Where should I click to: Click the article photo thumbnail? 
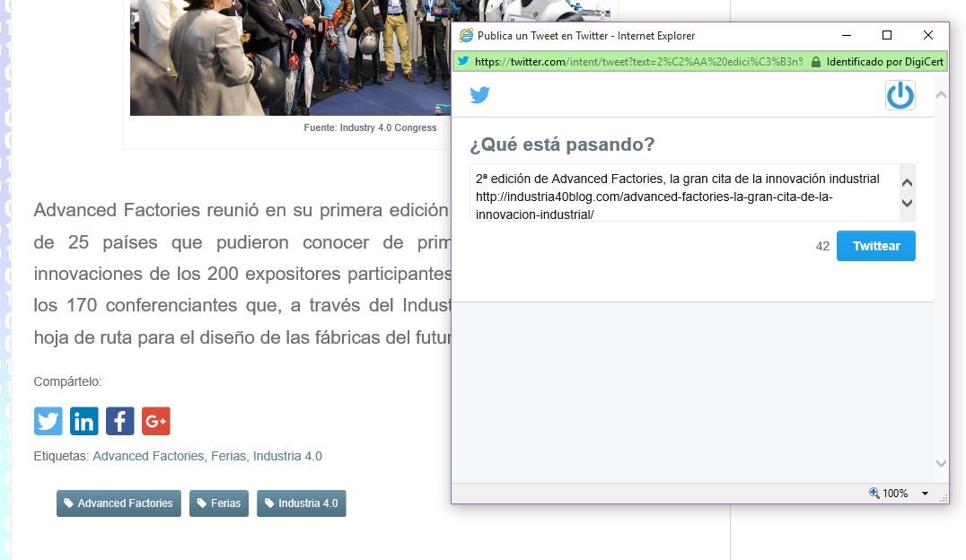[x=290, y=57]
